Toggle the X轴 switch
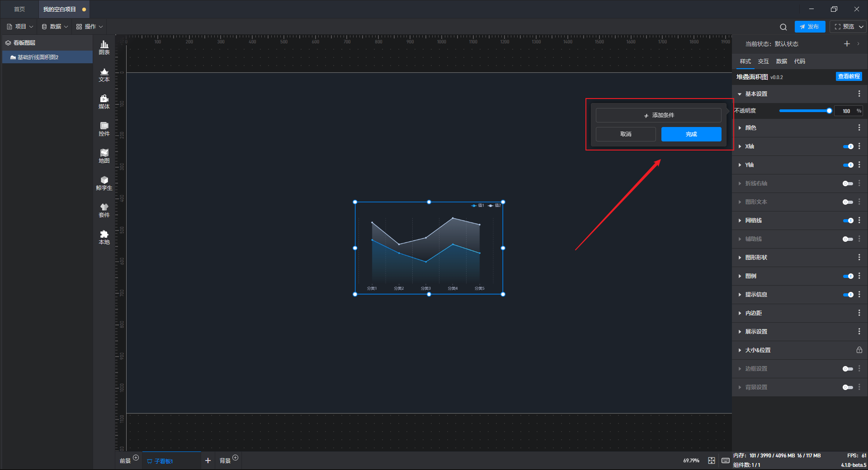Viewport: 868px width, 470px height. 848,146
